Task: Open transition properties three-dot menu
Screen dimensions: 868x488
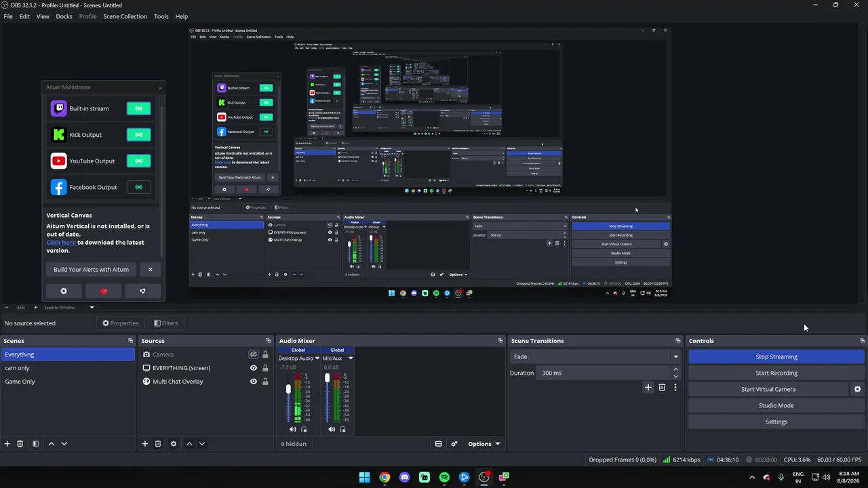Action: (675, 388)
